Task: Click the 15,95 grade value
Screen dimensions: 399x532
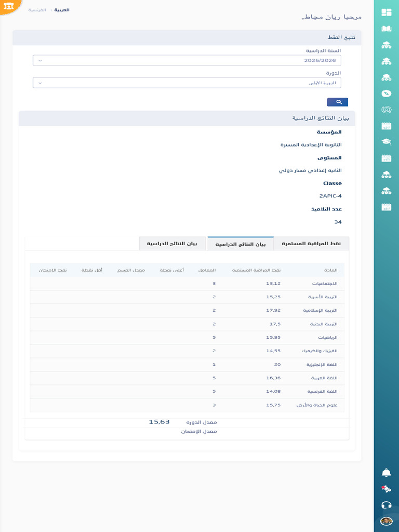Action: click(x=273, y=338)
